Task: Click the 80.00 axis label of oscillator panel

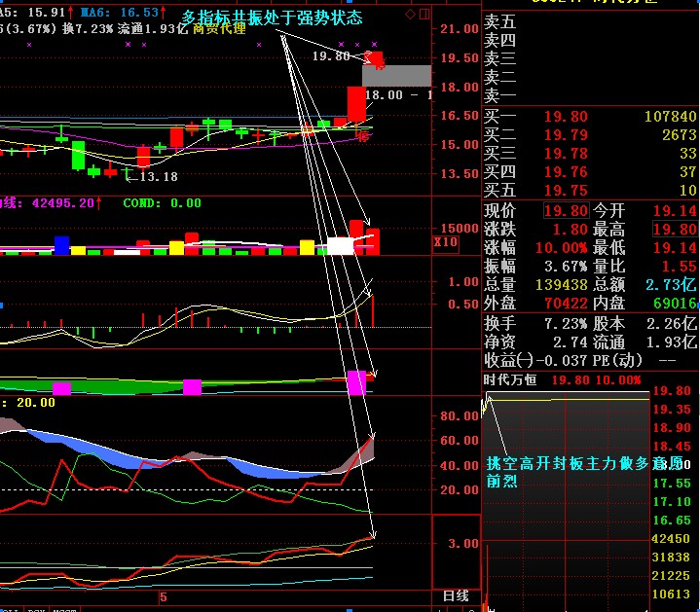Action: (x=460, y=416)
